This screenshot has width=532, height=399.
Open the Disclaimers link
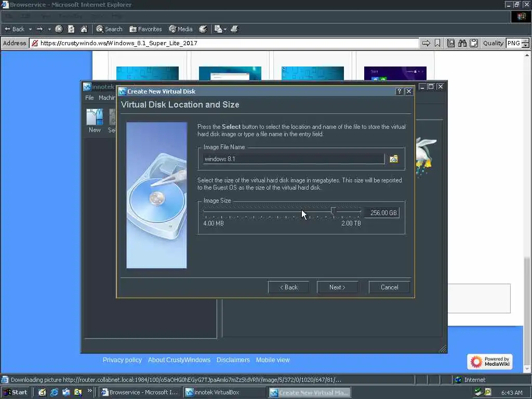[233, 360]
